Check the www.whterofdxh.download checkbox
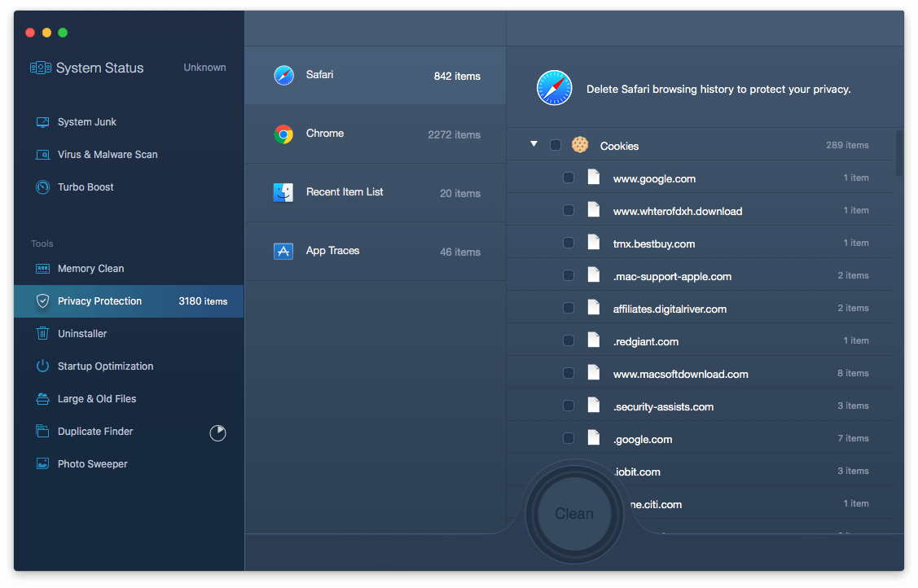 [569, 210]
